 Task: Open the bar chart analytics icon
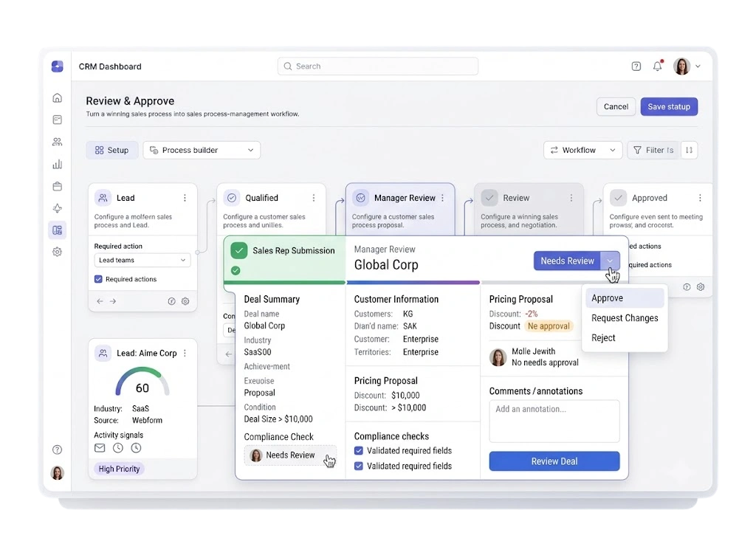click(x=57, y=165)
